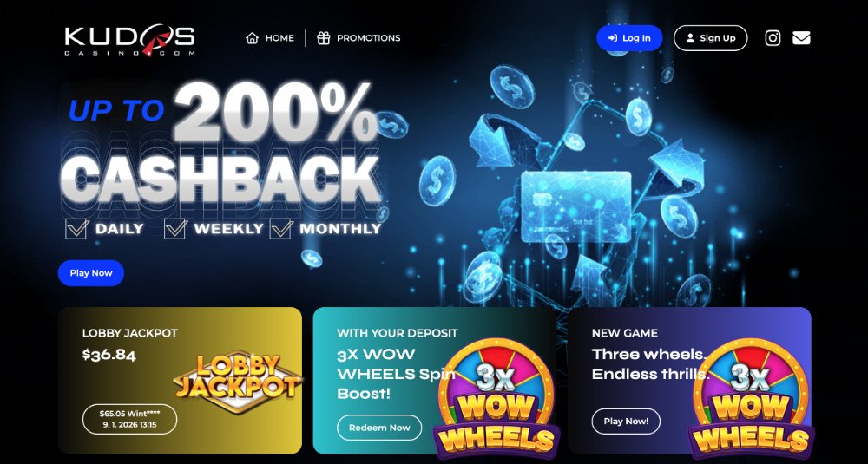Open the Instagram icon link
The width and height of the screenshot is (868, 464).
[773, 38]
